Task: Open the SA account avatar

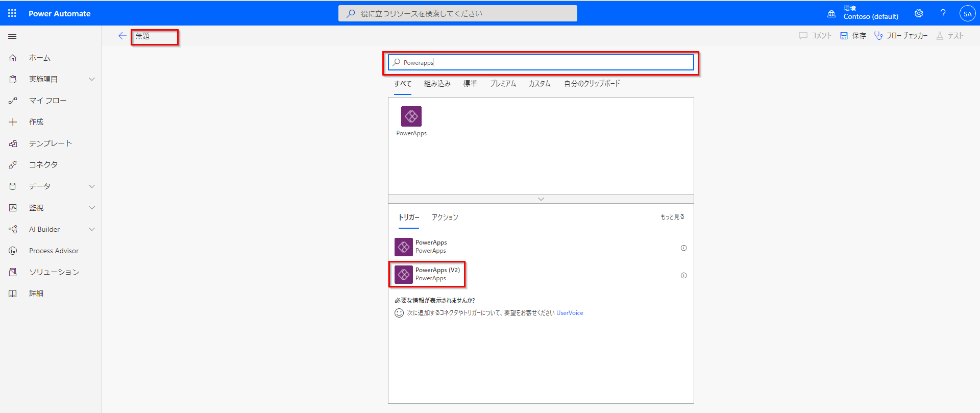Action: (x=967, y=14)
